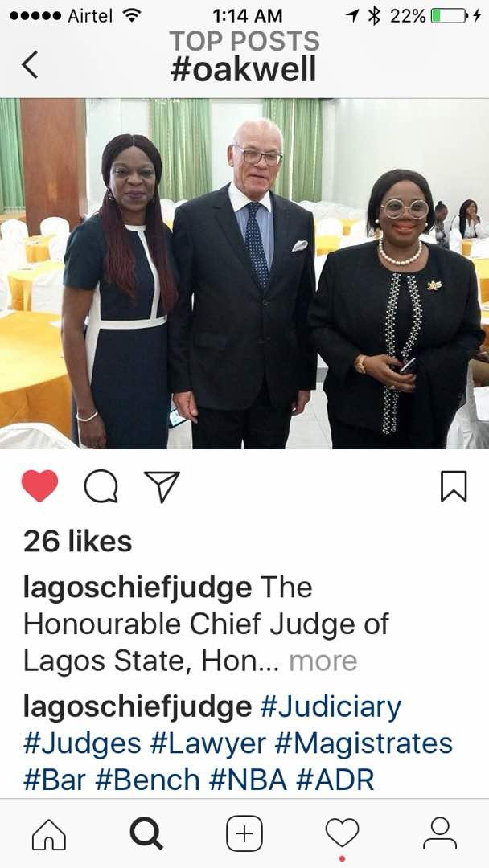Open comments with speech bubble icon

101,486
